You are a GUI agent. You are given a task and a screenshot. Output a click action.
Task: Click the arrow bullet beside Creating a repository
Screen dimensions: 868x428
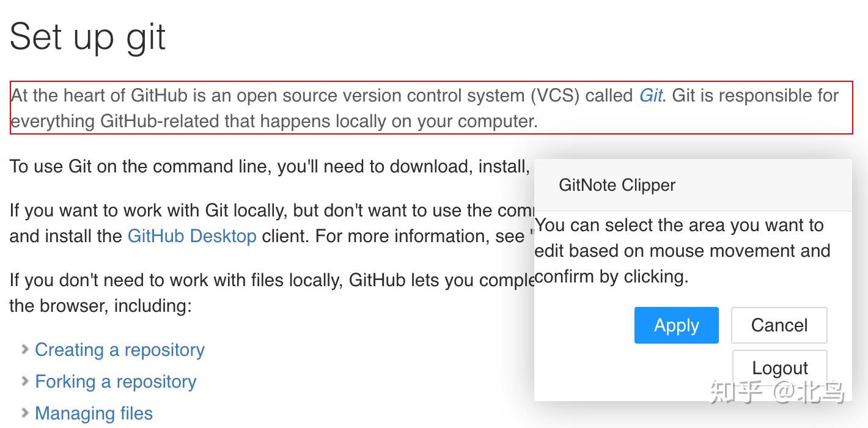pos(25,350)
